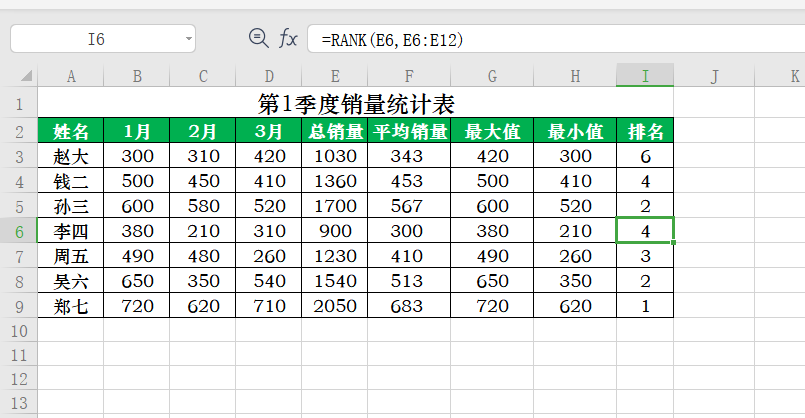The height and width of the screenshot is (418, 805).
Task: Click total sales cell 1230
Action: point(335,256)
